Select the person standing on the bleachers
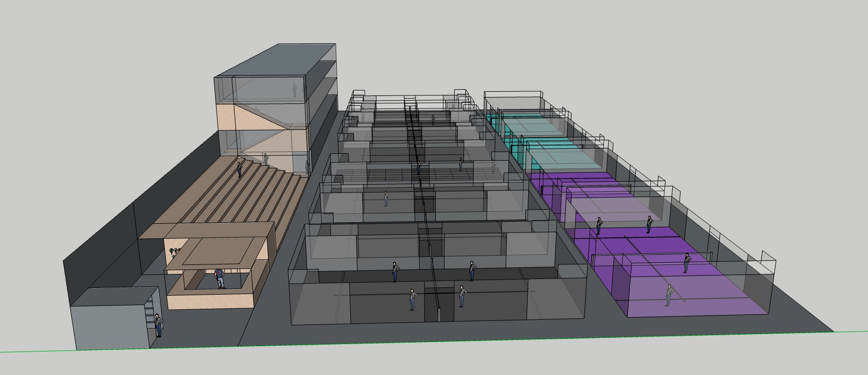This screenshot has height=375, width=868. pyautogui.click(x=240, y=169)
